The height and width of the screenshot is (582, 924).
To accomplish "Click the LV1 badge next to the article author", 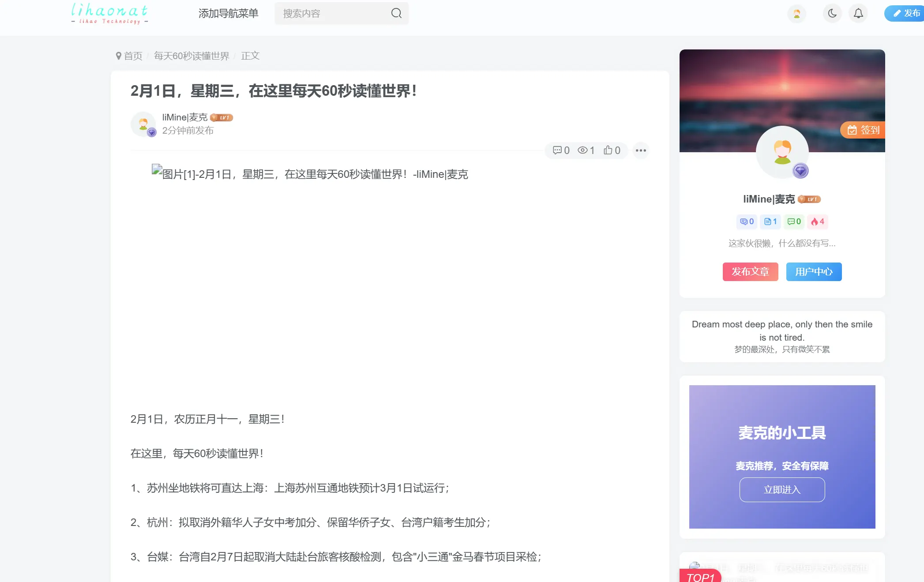I will (x=222, y=117).
